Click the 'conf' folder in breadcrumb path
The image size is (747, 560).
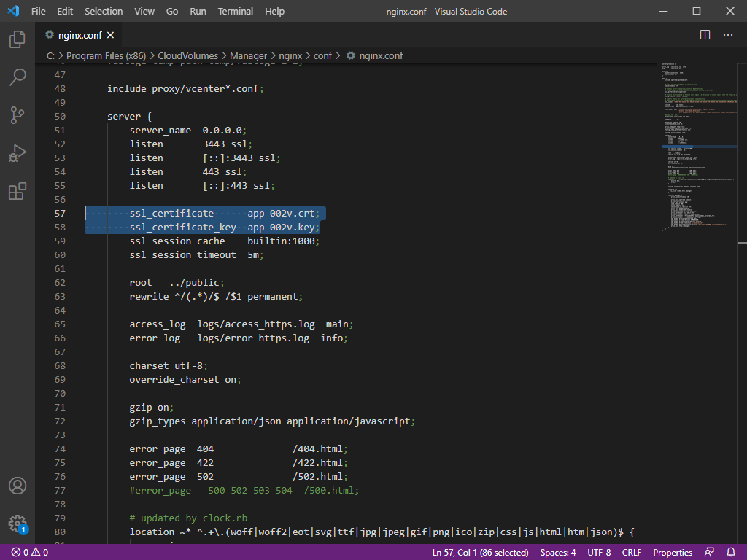[322, 55]
